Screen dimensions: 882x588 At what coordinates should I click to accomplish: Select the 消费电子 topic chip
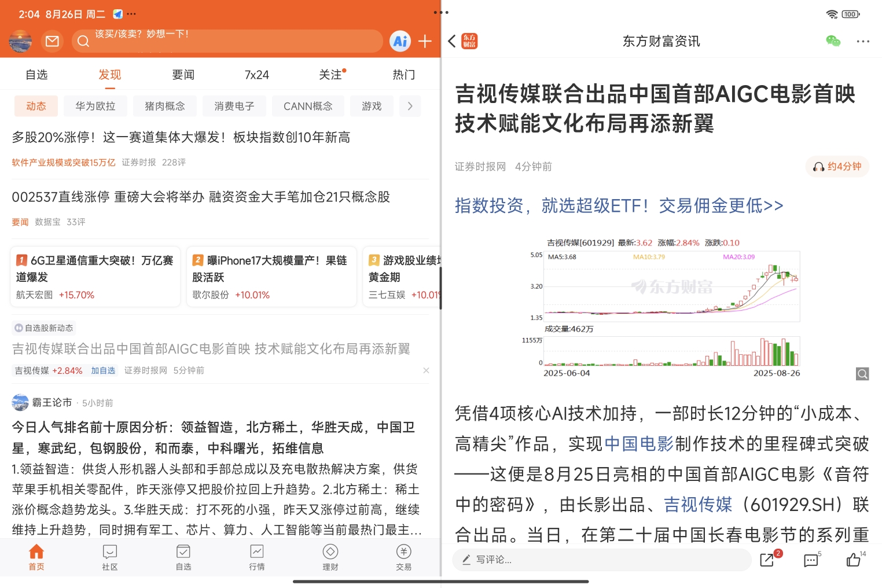pos(234,106)
